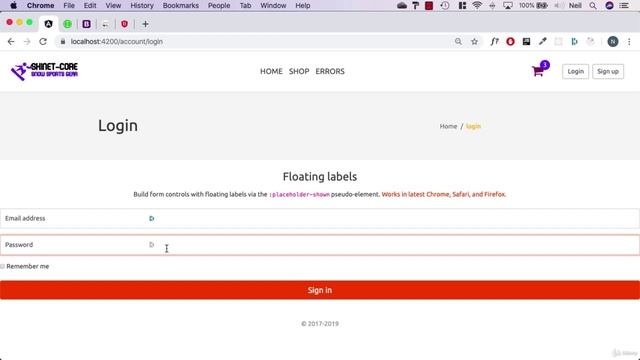The height and width of the screenshot is (360, 640).
Task: Open the red circular extension icon
Action: pyautogui.click(x=510, y=42)
